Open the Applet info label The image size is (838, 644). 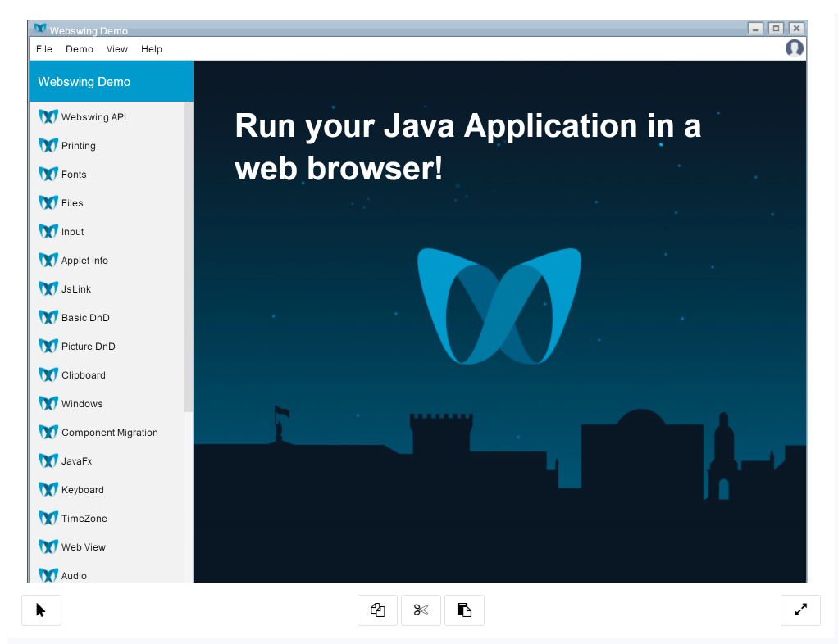tap(84, 261)
